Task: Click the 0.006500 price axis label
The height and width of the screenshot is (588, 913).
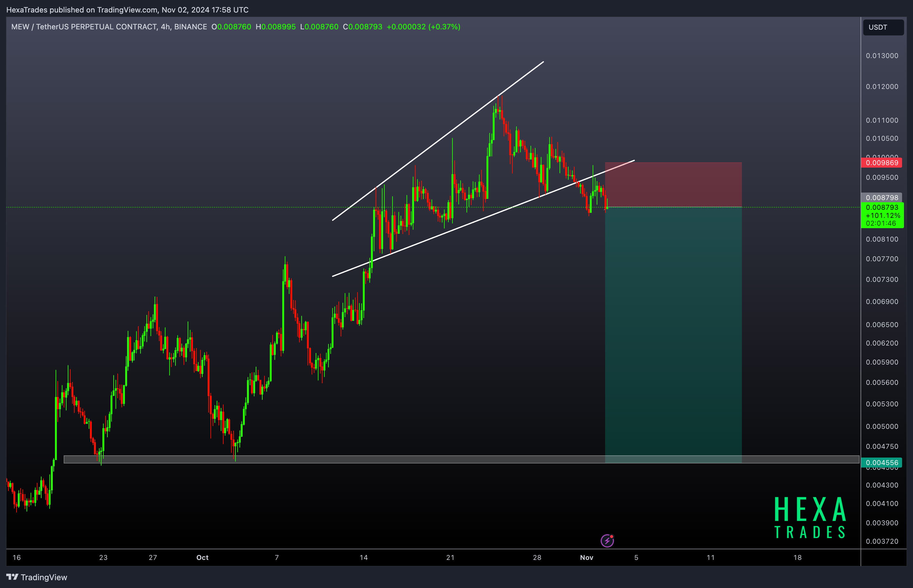Action: [882, 325]
